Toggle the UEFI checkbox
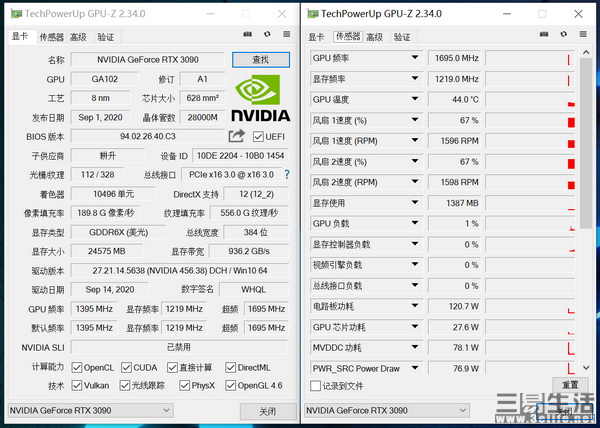This screenshot has height=428, width=600. (x=258, y=137)
